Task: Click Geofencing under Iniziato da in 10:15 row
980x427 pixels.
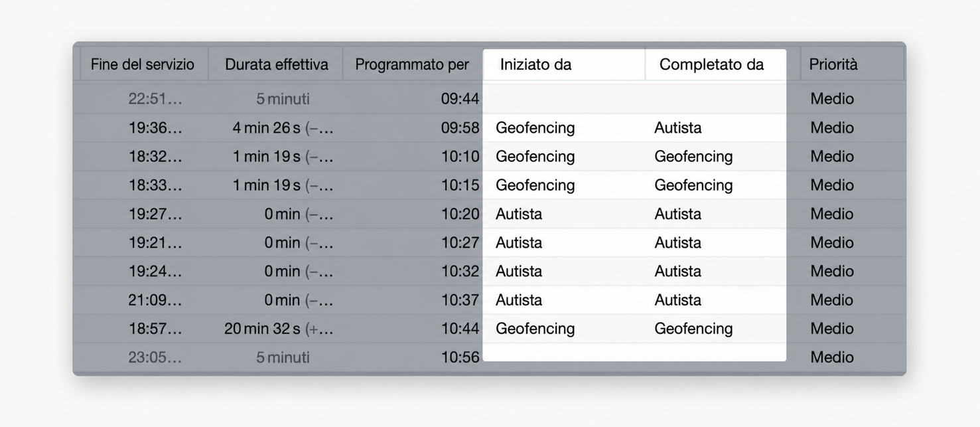Action: coord(535,185)
